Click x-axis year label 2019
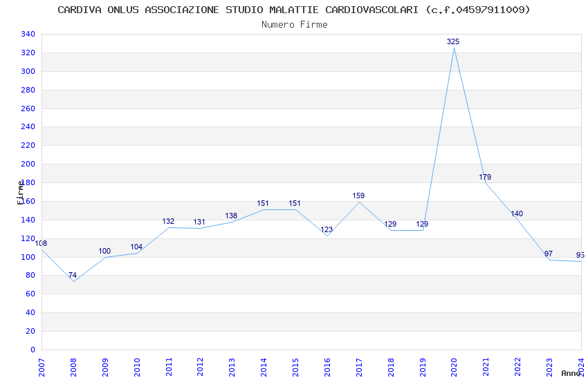Screen dimensions: 588x380 pyautogui.click(x=423, y=367)
